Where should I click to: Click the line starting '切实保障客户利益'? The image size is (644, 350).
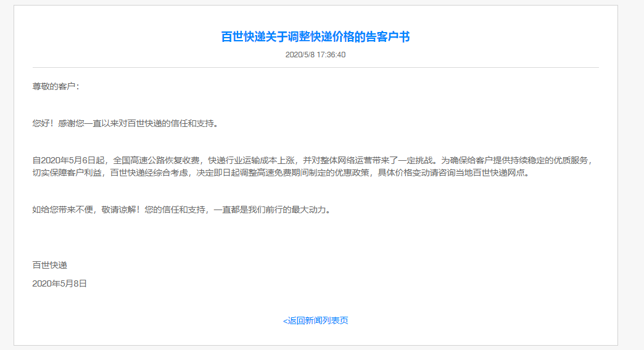[x=281, y=173]
